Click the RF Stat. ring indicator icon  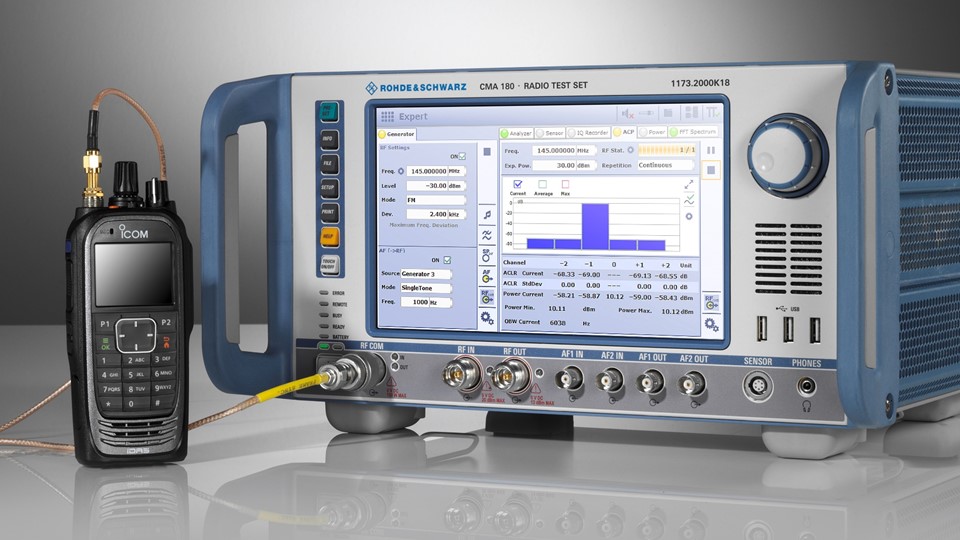click(x=630, y=150)
